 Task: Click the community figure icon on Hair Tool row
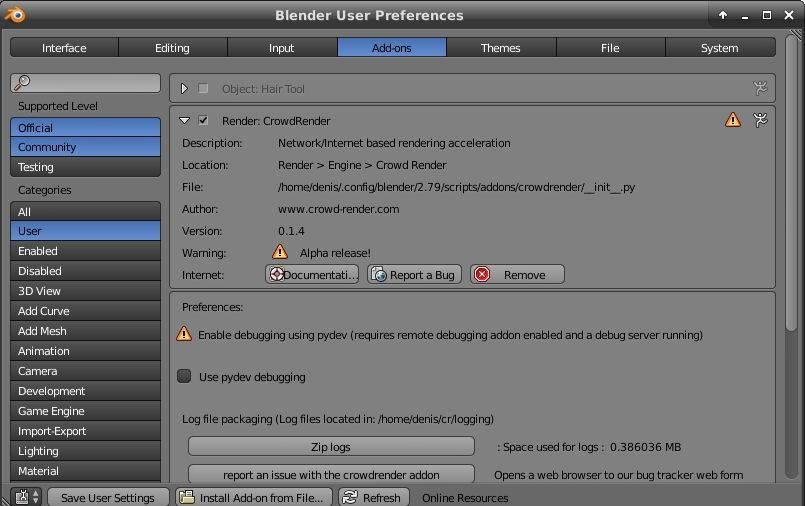[x=760, y=88]
